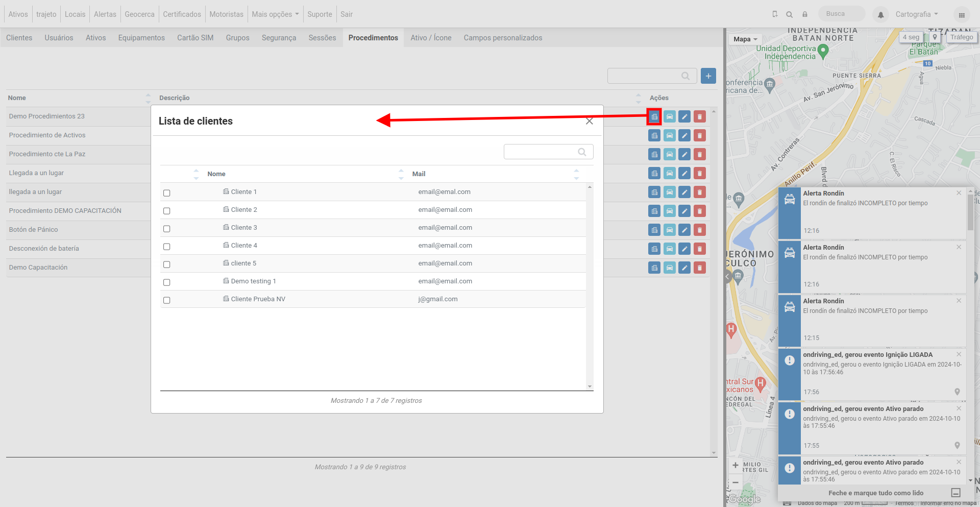Open vehicle list for Demo Procedimientos 23

point(669,116)
